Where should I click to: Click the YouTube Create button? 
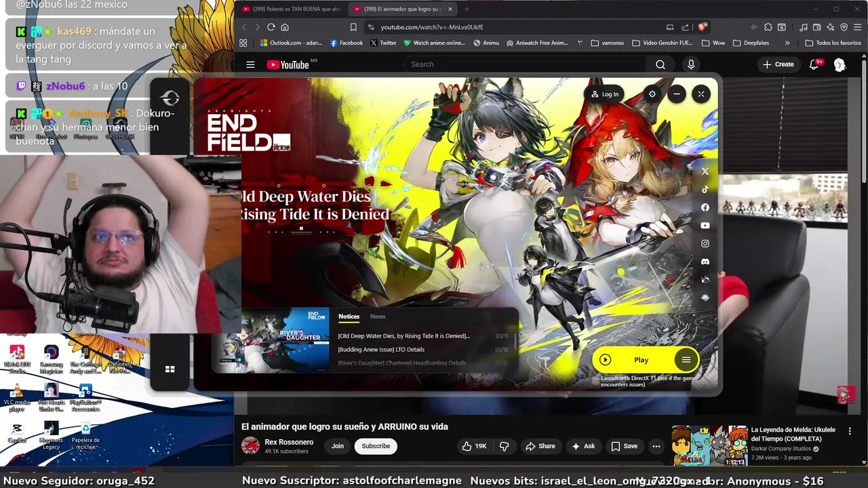click(778, 64)
